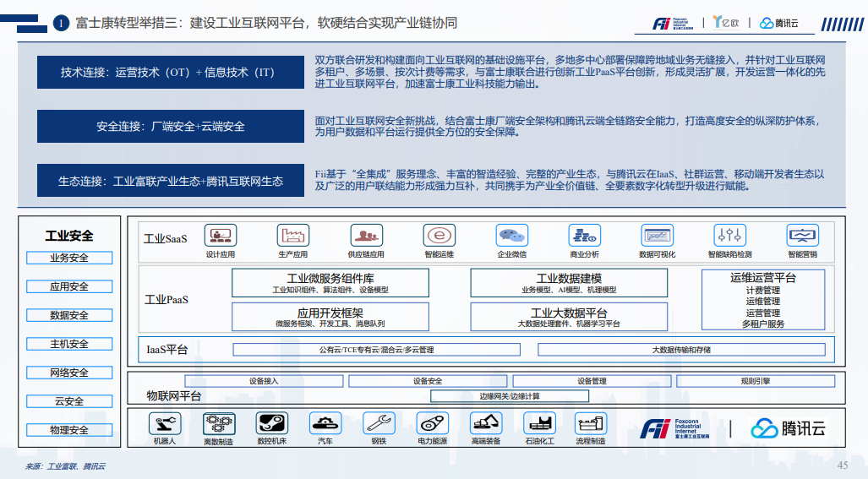This screenshot has height=479, width=868.
Task: Click the 网络安全 box in left panel
Action: coord(68,373)
